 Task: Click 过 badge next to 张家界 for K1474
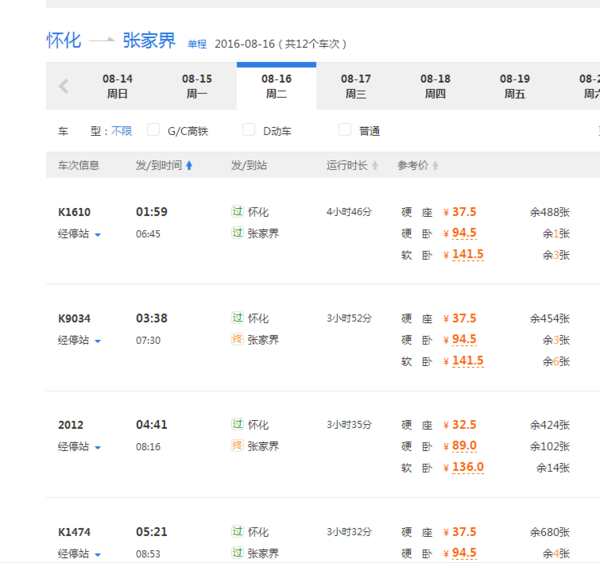pyautogui.click(x=238, y=553)
